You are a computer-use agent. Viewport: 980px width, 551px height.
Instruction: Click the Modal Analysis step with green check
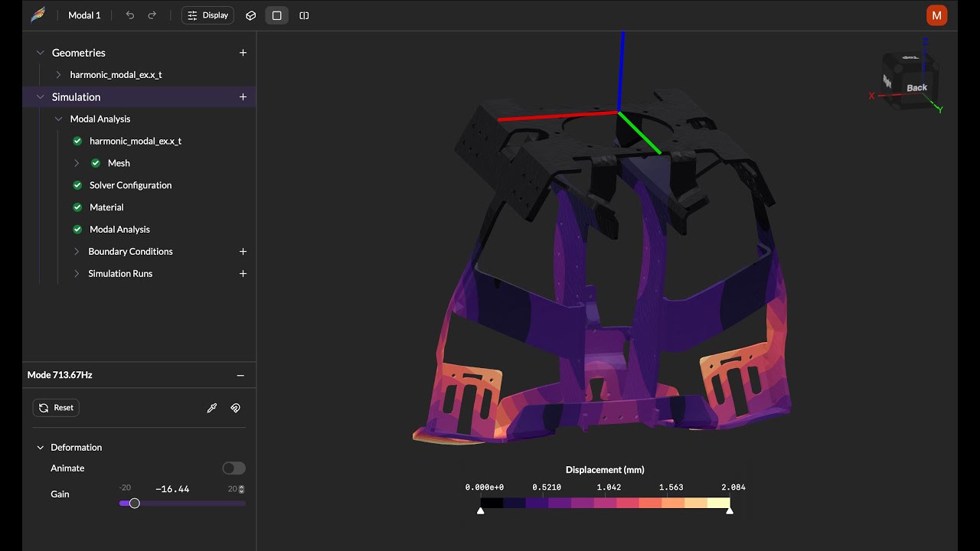[119, 230]
